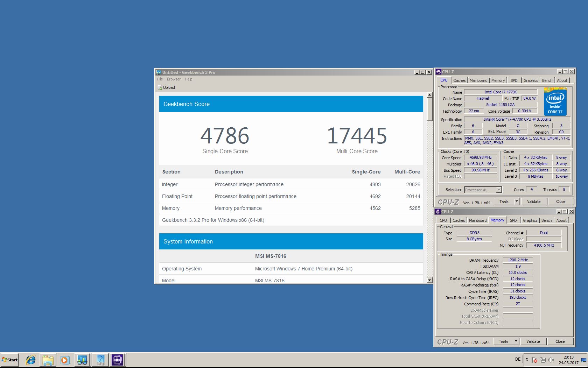Image resolution: width=588 pixels, height=368 pixels.
Task: Open the File menu in Geekbench
Action: point(160,79)
